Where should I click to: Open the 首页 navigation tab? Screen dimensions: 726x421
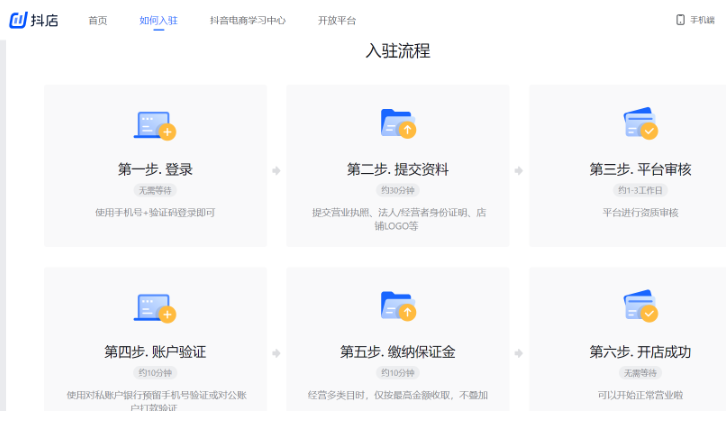click(x=97, y=20)
